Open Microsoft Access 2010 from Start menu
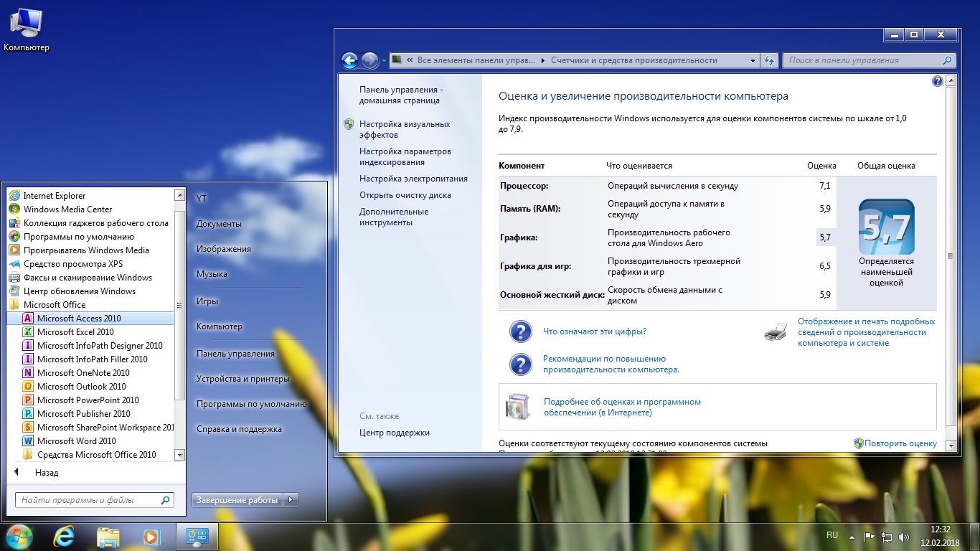This screenshot has height=551, width=980. click(x=79, y=319)
